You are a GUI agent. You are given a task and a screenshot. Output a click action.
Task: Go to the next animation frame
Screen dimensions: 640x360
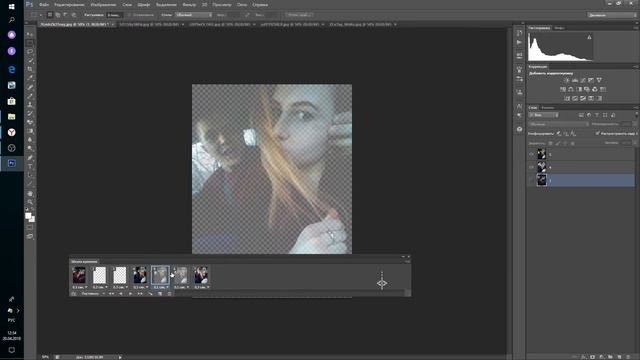coord(140,293)
